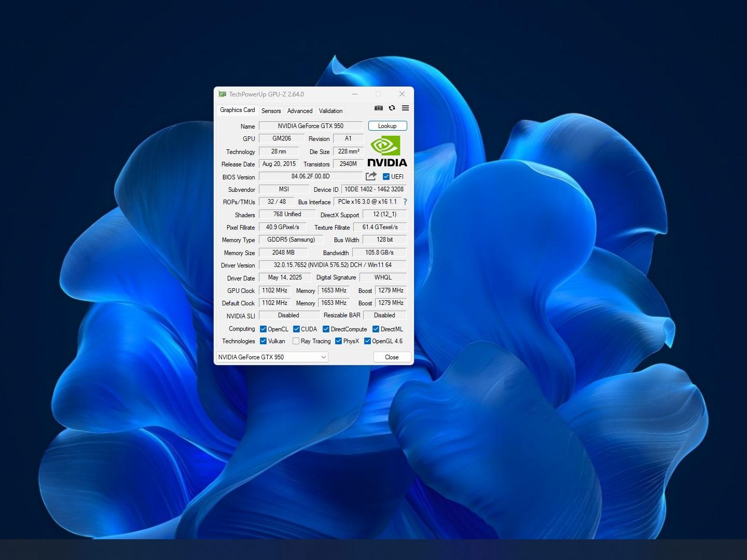Open the Advanced tab
Screen dimensions: 747x560
coord(300,111)
